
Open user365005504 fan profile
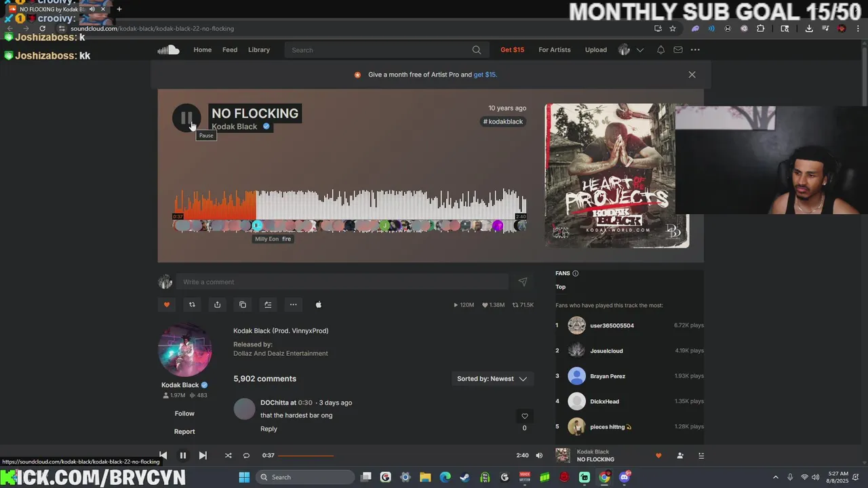pyautogui.click(x=612, y=325)
